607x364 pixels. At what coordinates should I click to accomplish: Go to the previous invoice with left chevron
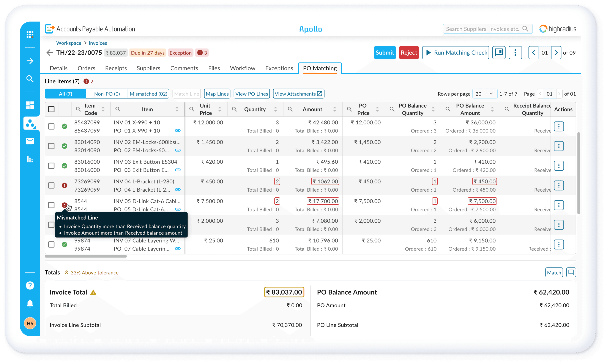[x=533, y=53]
